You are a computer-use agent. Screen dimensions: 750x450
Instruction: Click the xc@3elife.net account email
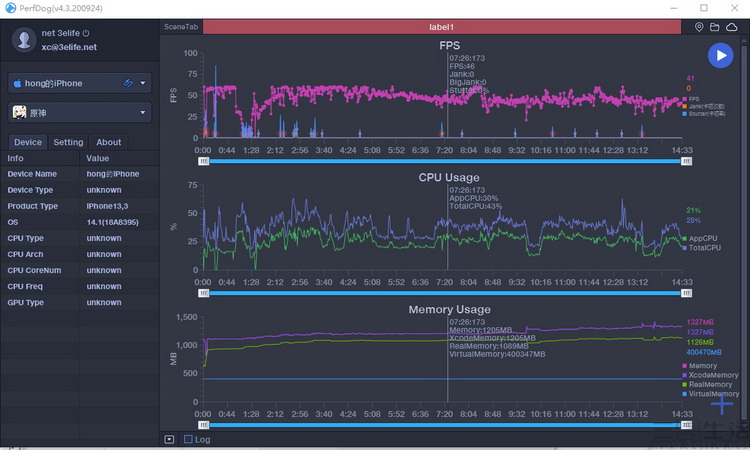(x=69, y=47)
